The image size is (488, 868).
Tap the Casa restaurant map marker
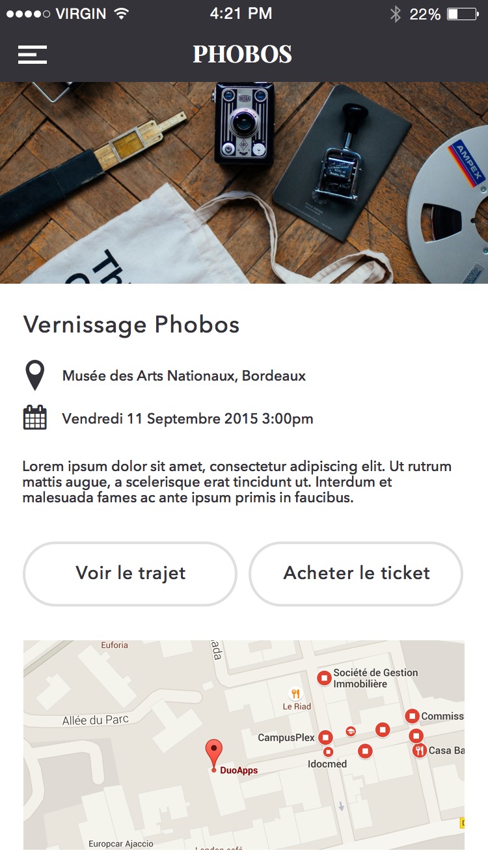coord(419,750)
